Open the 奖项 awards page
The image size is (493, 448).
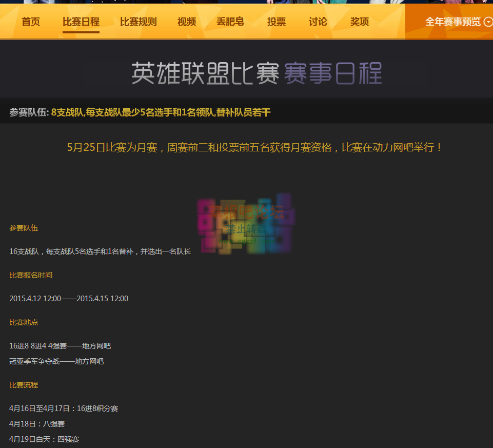click(x=359, y=22)
